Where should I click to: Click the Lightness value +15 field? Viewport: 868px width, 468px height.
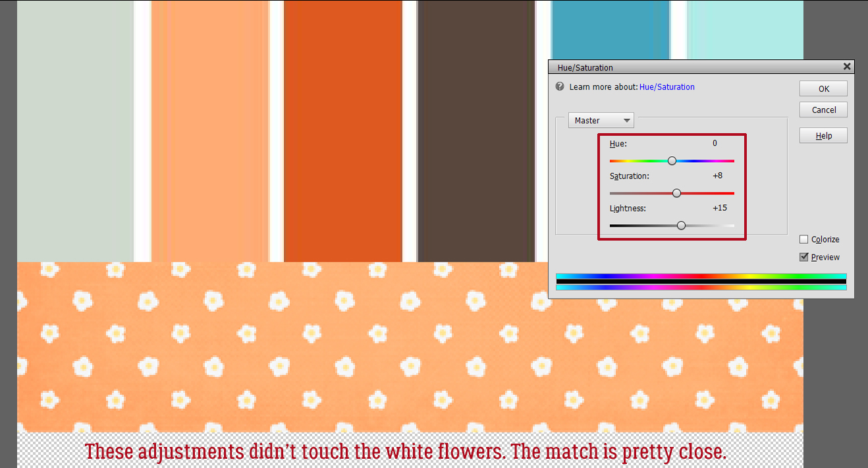pos(719,208)
